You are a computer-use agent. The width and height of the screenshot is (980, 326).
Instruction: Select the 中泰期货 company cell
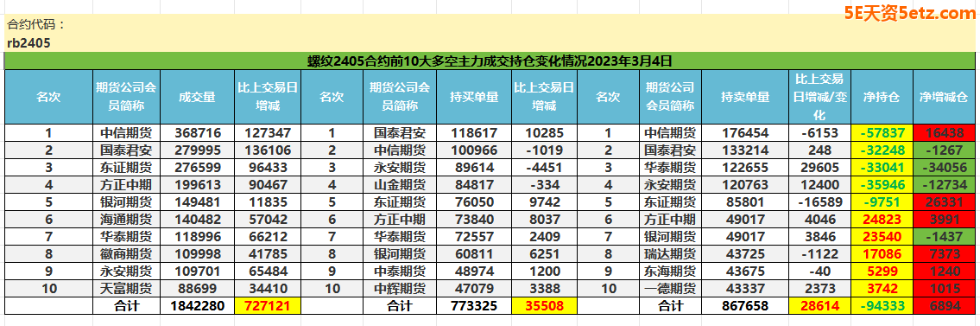coord(400,272)
